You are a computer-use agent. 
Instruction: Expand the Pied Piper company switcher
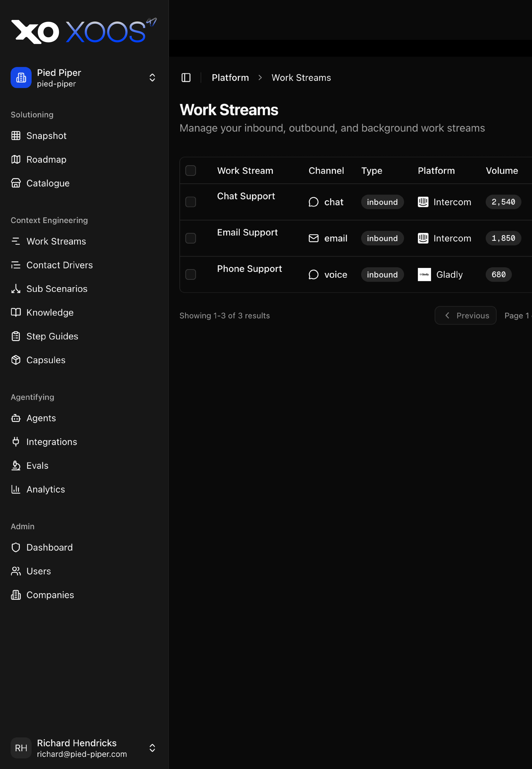click(x=152, y=78)
